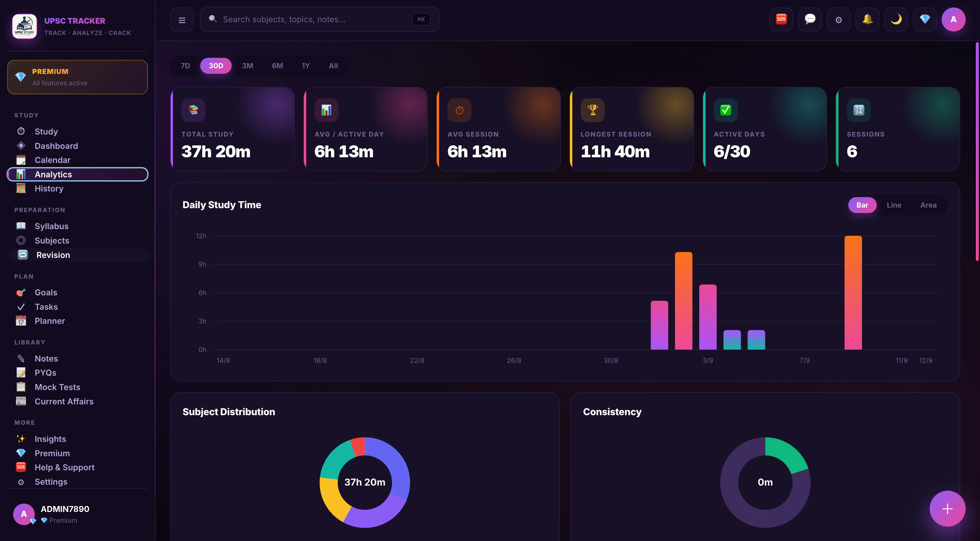Open Syllabus in the sidebar
The height and width of the screenshot is (541, 980).
point(78,226)
